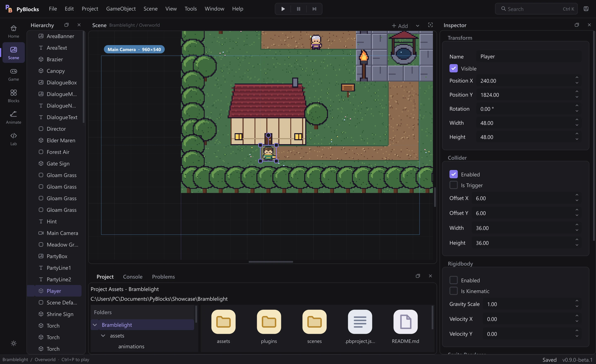Open the Home sidebar section
The width and height of the screenshot is (596, 364).
click(13, 31)
